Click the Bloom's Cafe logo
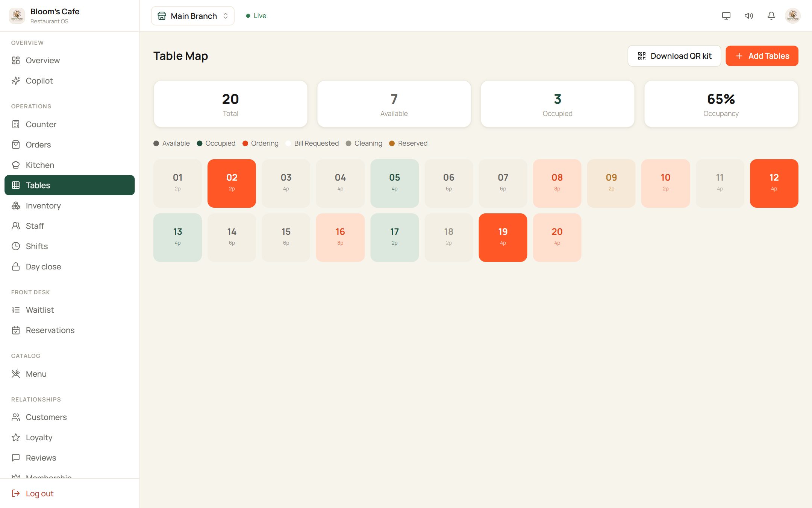The width and height of the screenshot is (812, 508). 17,16
